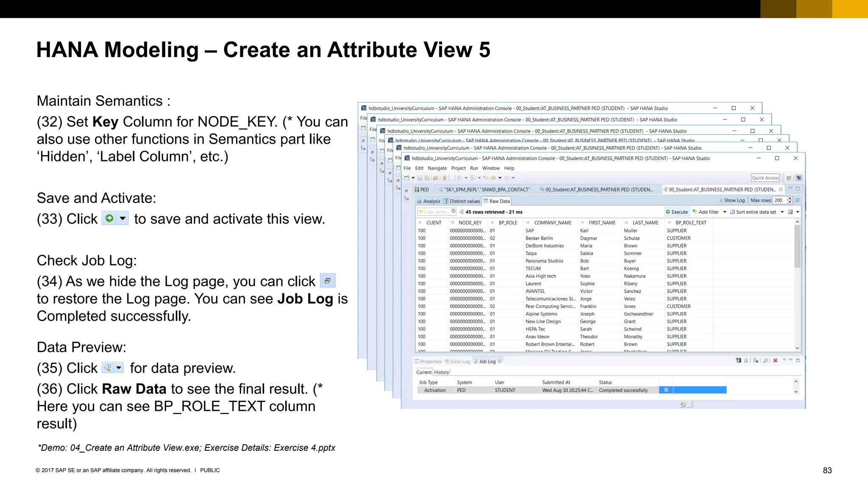Open the Error Log tab
The height and width of the screenshot is (488, 868).
click(x=458, y=361)
